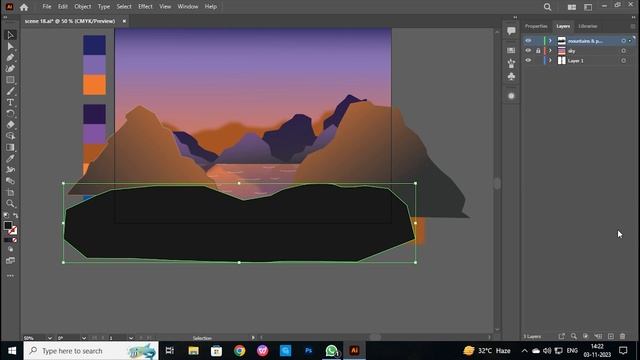Open the artboard number dropdown
Viewport: 640px width, 360px height.
(131, 338)
